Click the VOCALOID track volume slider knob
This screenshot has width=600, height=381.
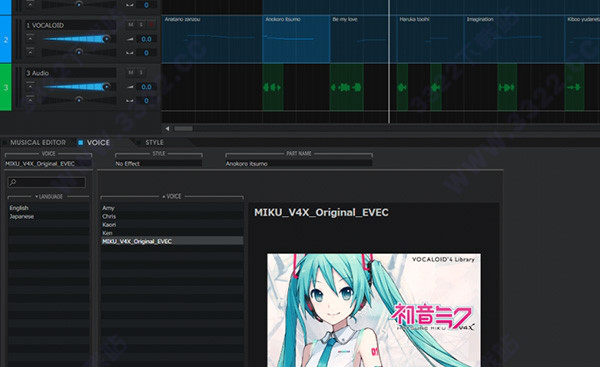pos(106,39)
